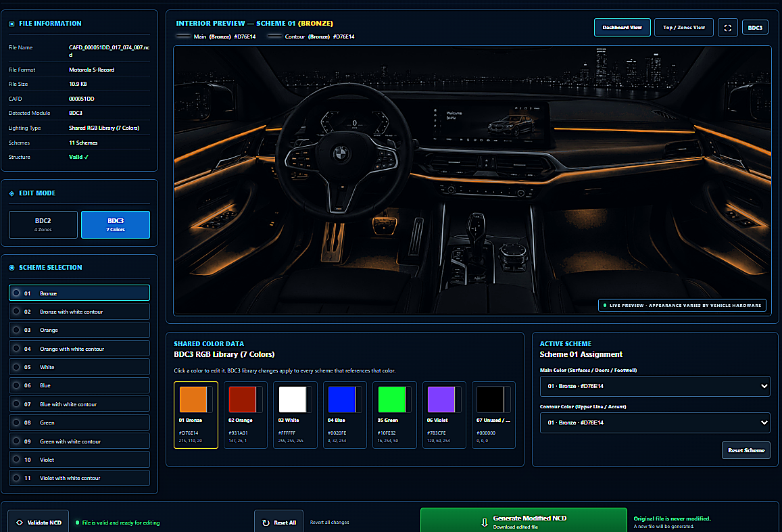Switch to Top / Zones View
782x532 pixels.
tap(684, 28)
